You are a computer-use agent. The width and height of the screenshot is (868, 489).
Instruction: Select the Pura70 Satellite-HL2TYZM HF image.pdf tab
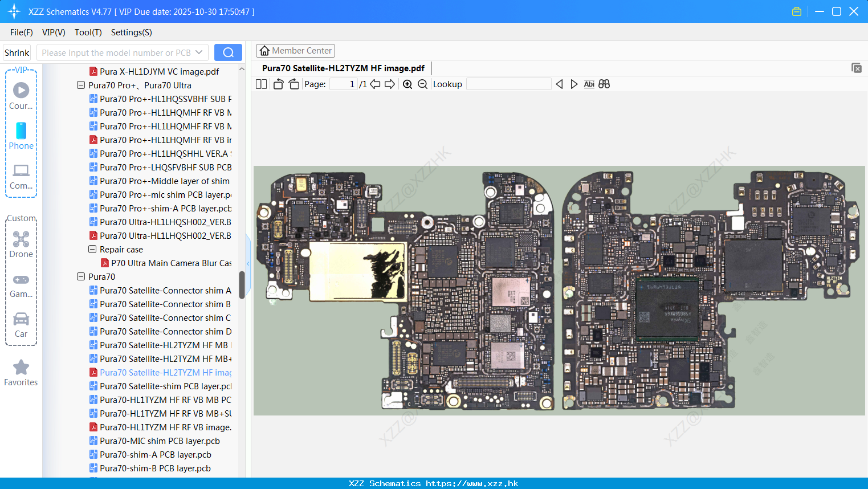(343, 68)
